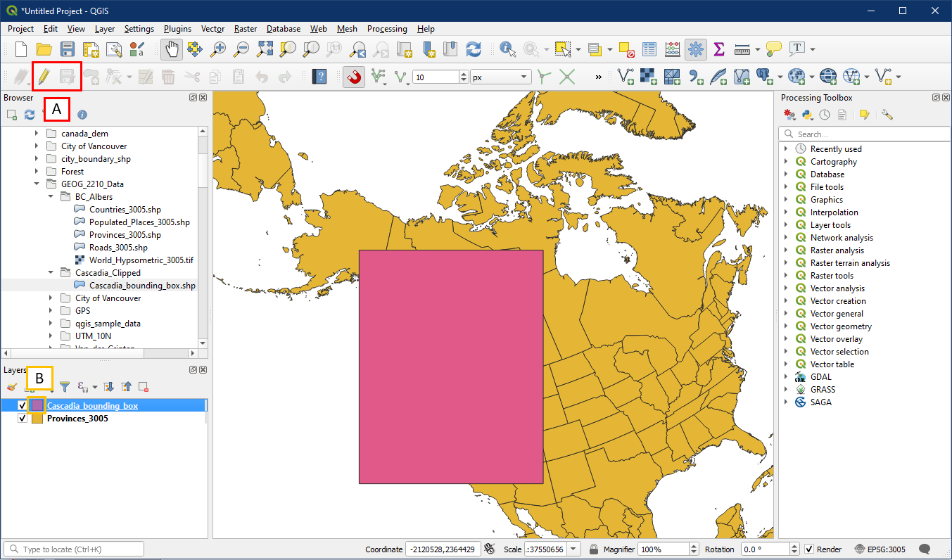Viewport: 952px width, 560px height.
Task: Click the Zoom In magnifier tool
Action: click(219, 49)
